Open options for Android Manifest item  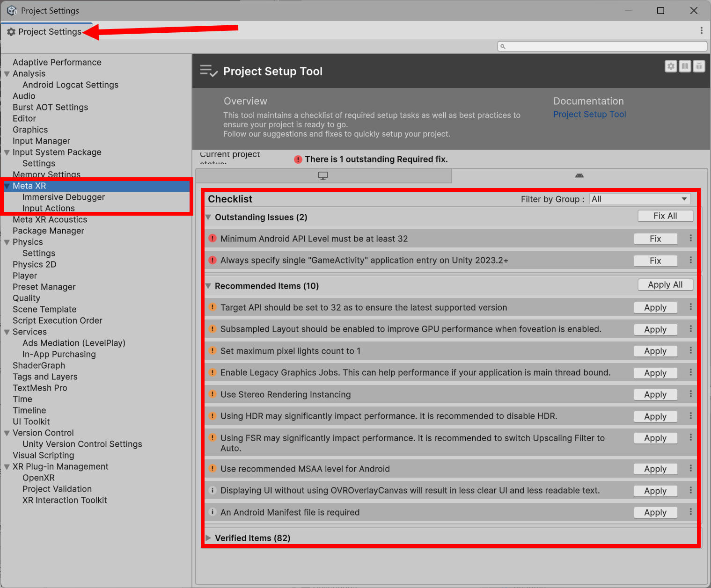point(690,512)
